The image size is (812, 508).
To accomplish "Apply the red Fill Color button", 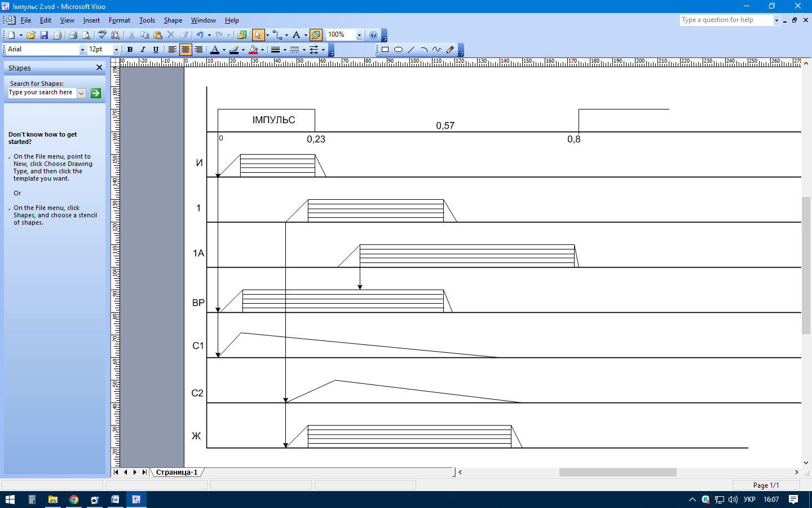I will (254, 50).
